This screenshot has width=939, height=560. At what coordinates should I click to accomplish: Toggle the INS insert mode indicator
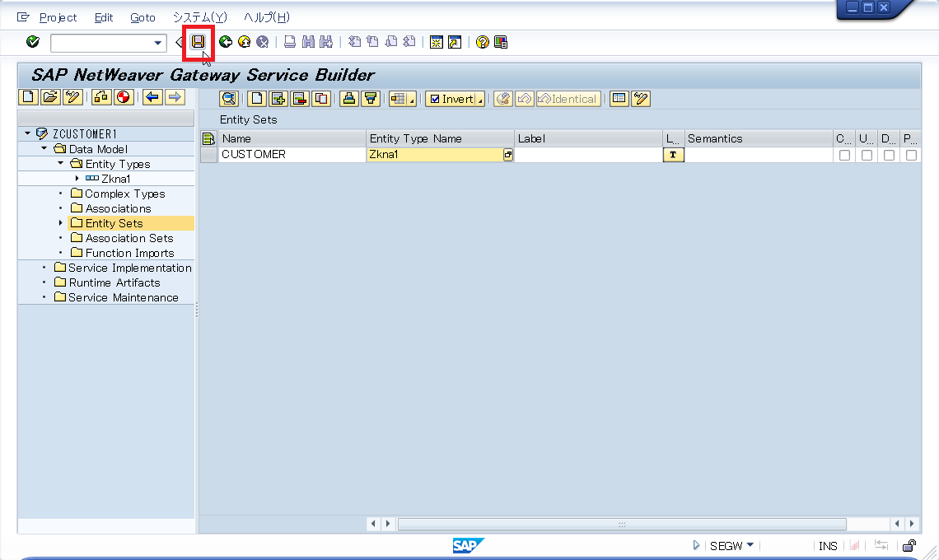pyautogui.click(x=828, y=546)
